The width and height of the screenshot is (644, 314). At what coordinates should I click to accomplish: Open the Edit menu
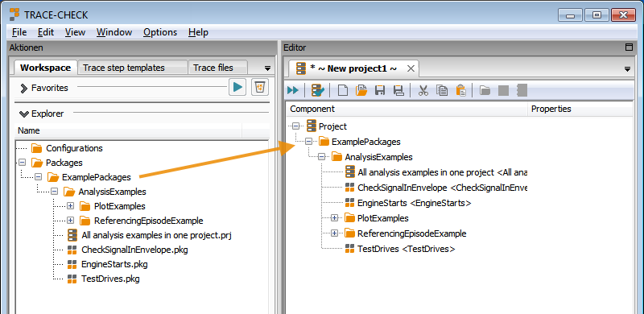tap(46, 32)
